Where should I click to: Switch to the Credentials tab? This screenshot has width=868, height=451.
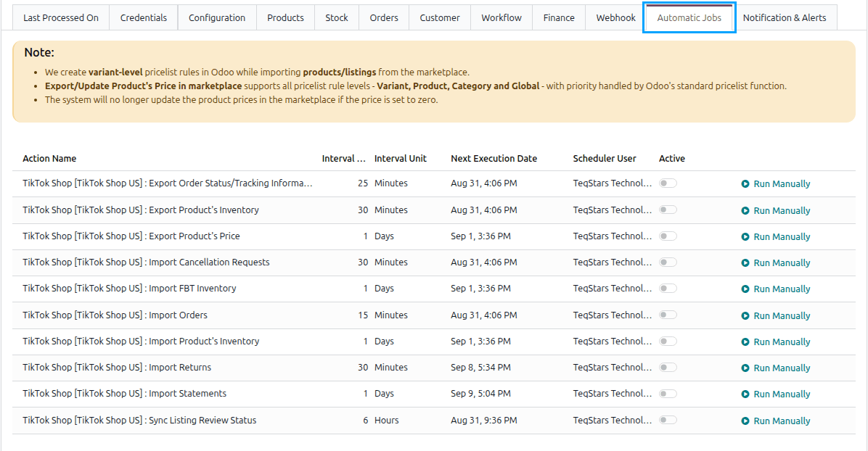click(x=144, y=17)
